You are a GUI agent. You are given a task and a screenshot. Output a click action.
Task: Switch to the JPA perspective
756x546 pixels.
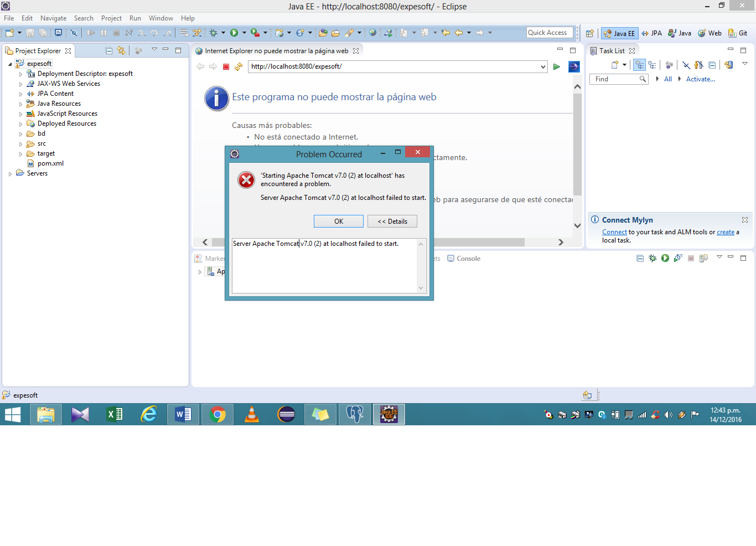click(x=651, y=33)
